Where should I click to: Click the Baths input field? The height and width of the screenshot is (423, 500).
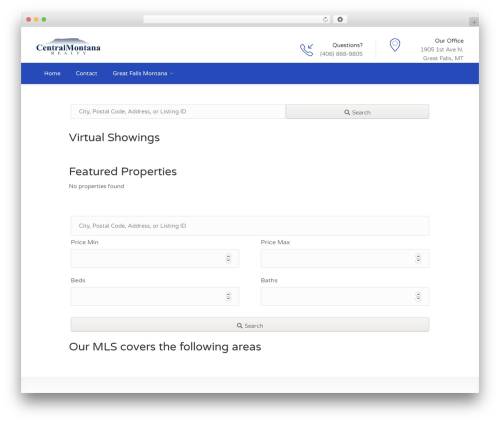tap(345, 296)
